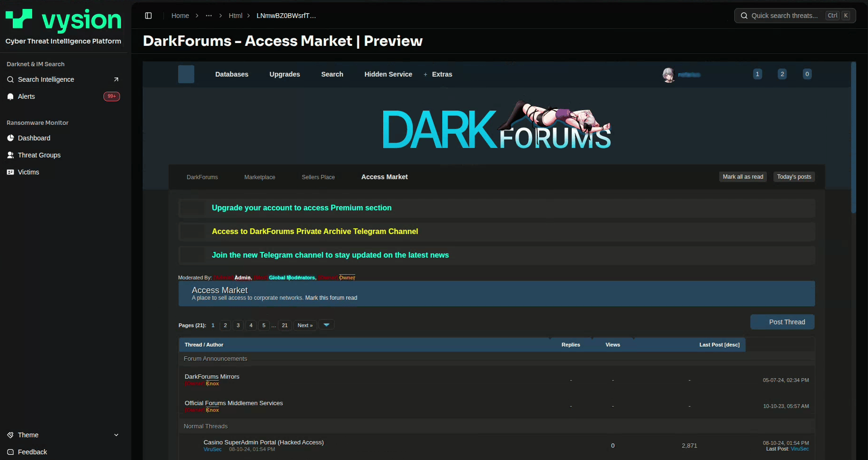Click the Theme palette icon
The image size is (868, 460).
pos(10,435)
